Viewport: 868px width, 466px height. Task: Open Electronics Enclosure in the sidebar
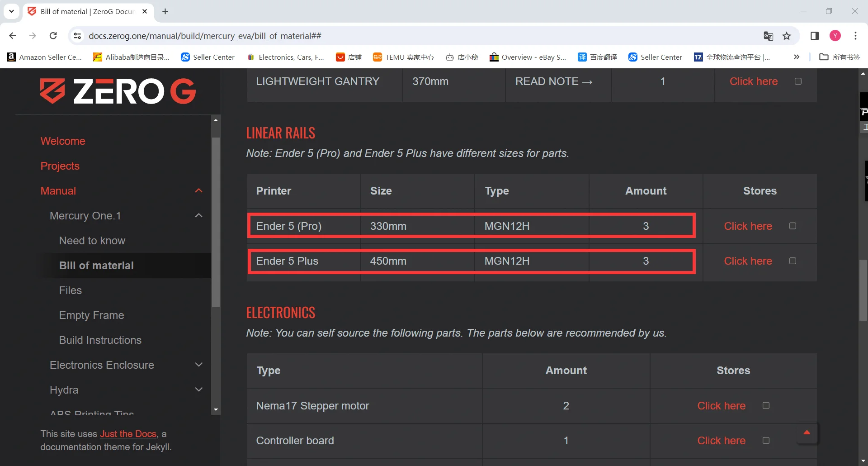[x=102, y=365]
